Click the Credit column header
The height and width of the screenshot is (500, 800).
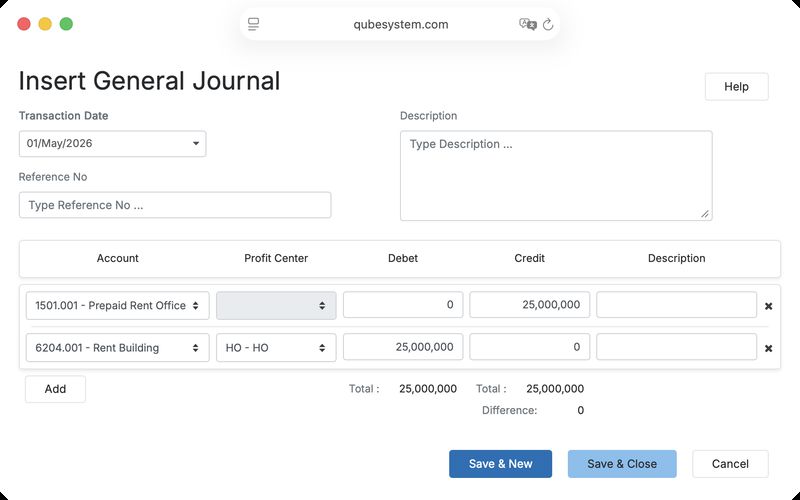click(529, 258)
